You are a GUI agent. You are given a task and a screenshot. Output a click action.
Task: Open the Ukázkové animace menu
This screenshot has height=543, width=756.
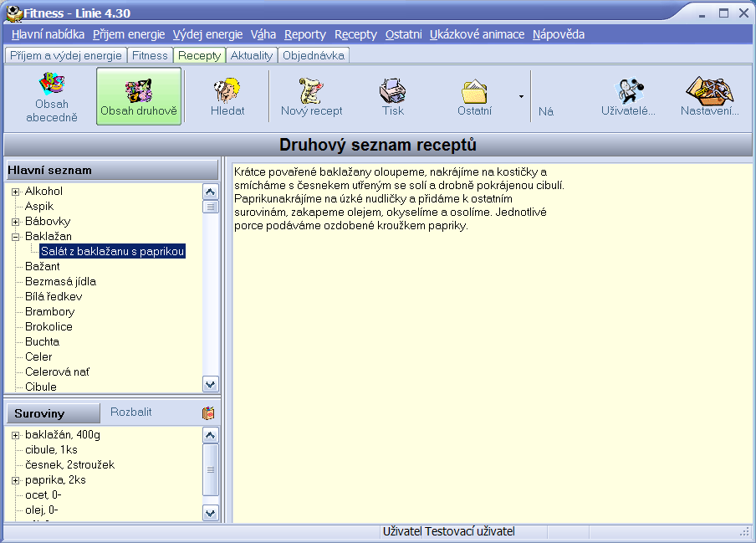pyautogui.click(x=477, y=34)
